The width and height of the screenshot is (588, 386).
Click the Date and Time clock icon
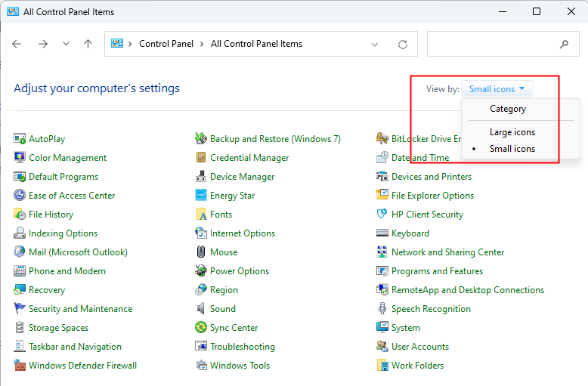(x=382, y=157)
